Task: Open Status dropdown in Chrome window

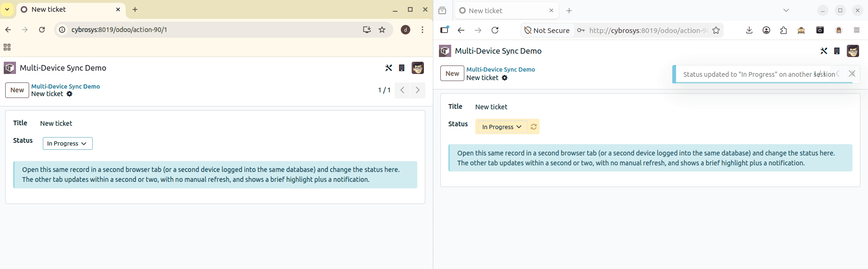Action: click(68, 143)
